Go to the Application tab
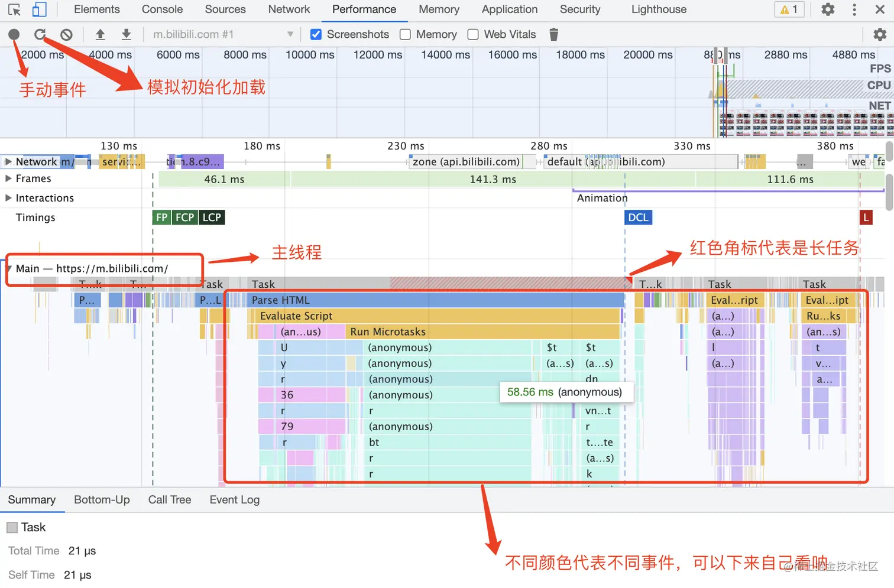Screen dimensions: 894x588 510,9
